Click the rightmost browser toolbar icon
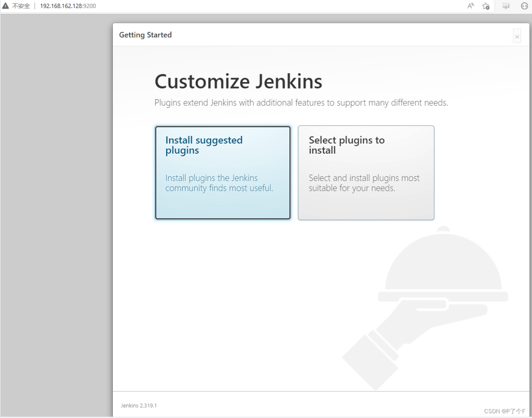532x418 pixels. 524,6
